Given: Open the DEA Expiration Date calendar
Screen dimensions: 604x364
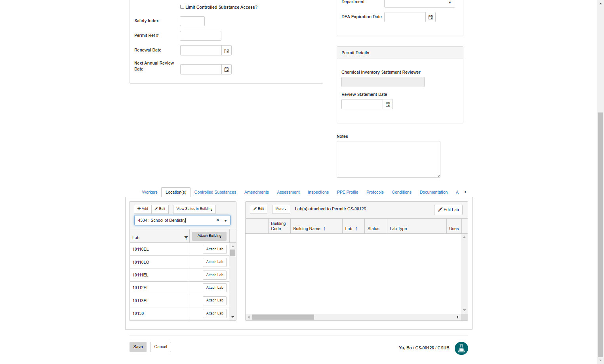Looking at the screenshot, I should [x=431, y=17].
